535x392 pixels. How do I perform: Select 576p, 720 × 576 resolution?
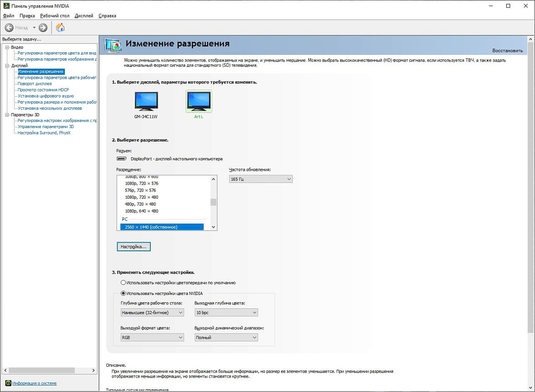coord(140,190)
